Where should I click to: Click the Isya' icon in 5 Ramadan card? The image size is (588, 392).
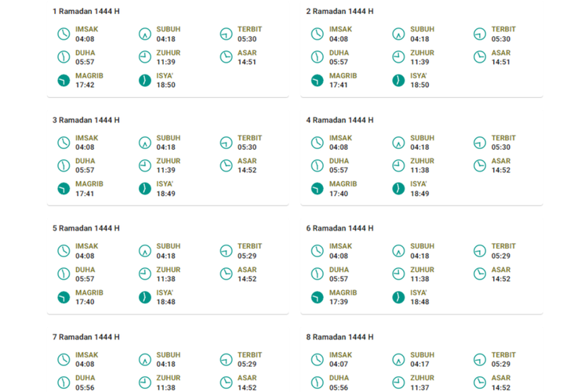point(144,297)
